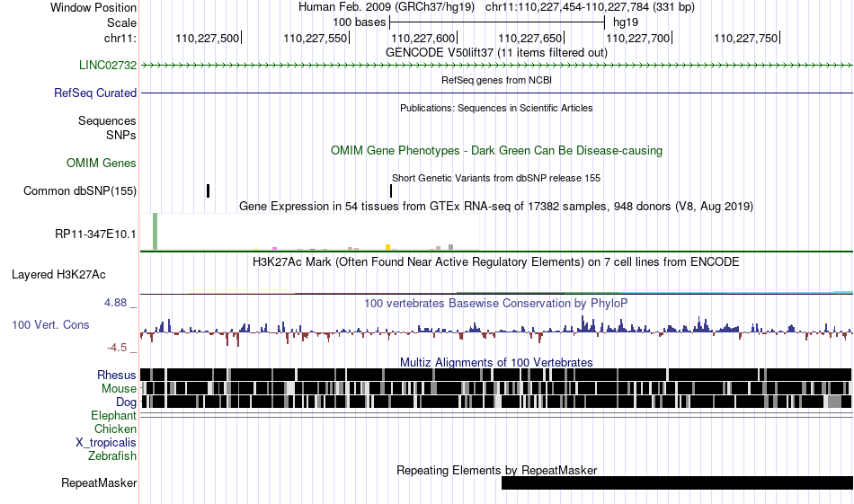Viewport: 854px width, 504px height.
Task: Click the tall green GTEx expression bar
Action: pos(156,231)
